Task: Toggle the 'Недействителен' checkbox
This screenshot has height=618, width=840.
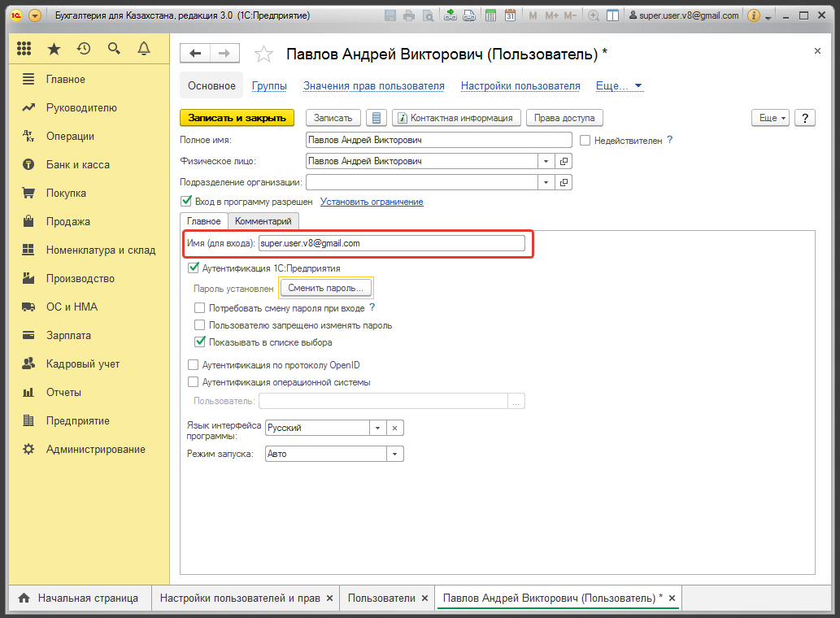Action: coord(585,140)
